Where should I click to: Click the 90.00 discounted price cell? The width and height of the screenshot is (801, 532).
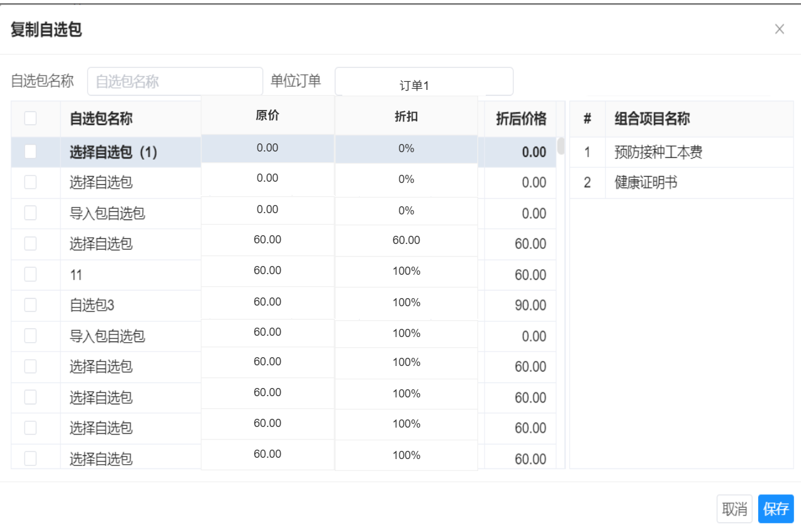pos(530,306)
